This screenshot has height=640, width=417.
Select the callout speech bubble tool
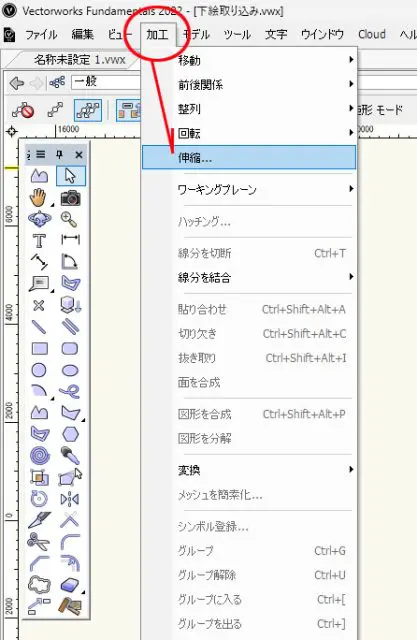(x=40, y=283)
